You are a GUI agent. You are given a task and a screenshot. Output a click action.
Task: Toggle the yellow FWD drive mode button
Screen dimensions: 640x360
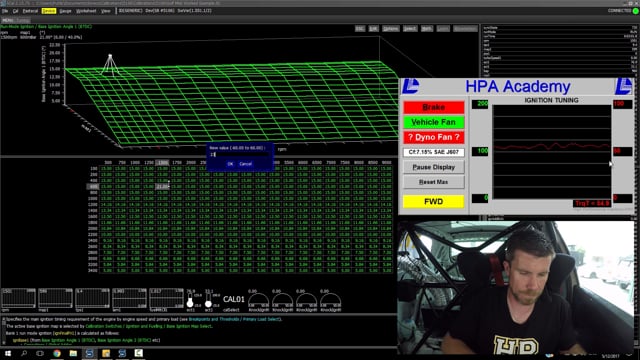pyautogui.click(x=433, y=202)
